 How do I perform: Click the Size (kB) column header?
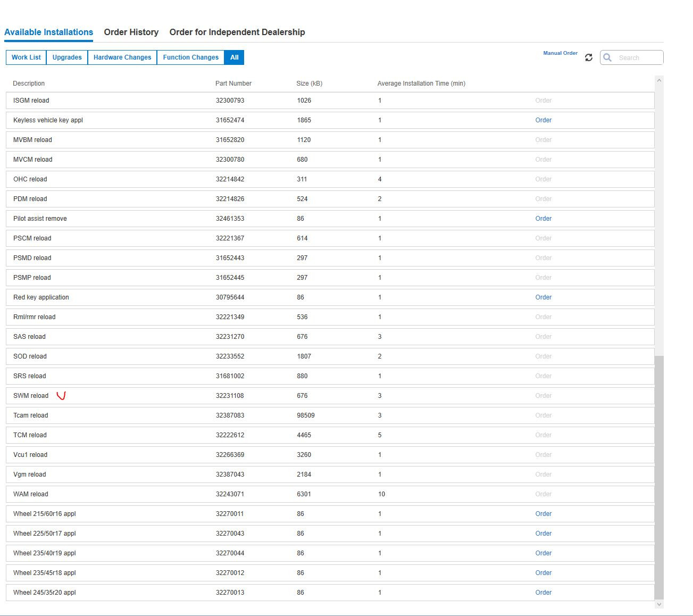point(310,84)
